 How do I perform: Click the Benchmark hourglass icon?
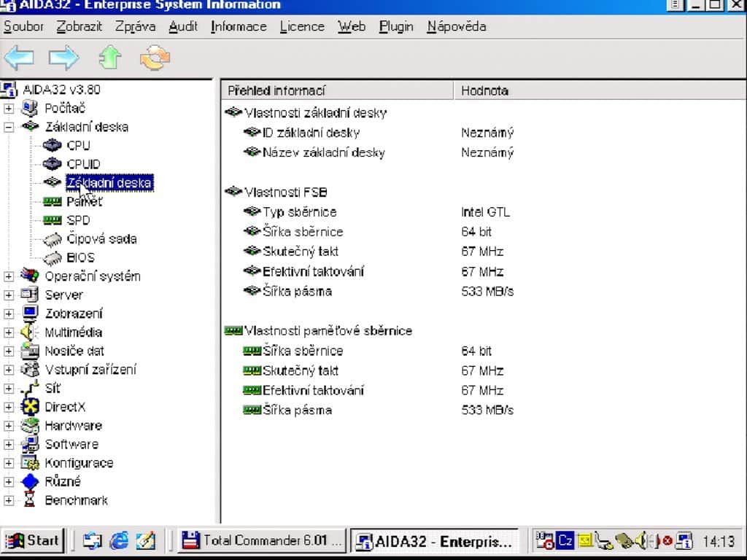(x=29, y=500)
